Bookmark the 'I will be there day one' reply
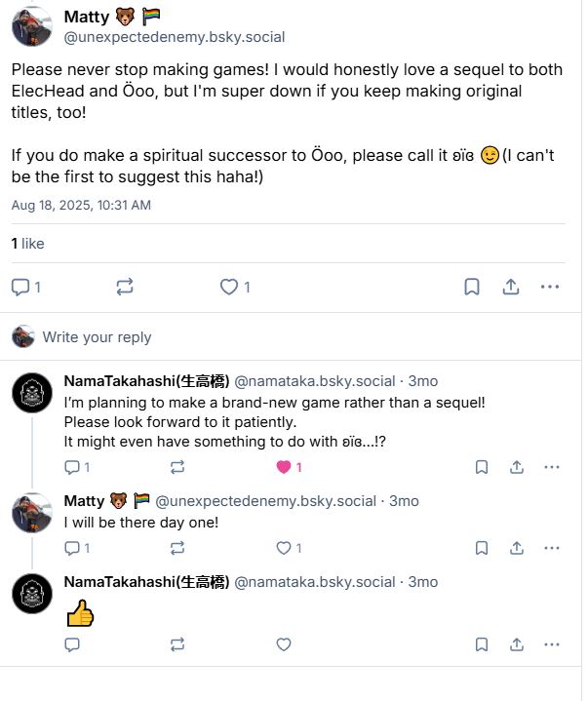The width and height of the screenshot is (588, 701). (482, 548)
